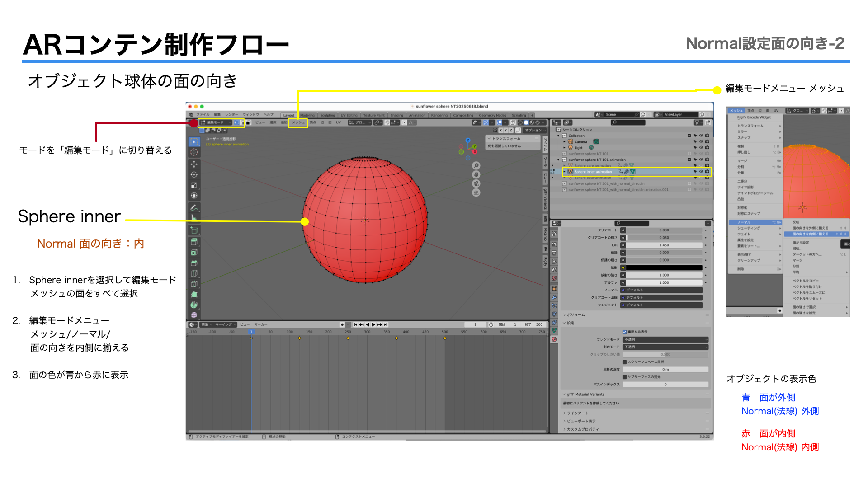Hide Sphere inner animation eye icon
This screenshot has height=488, width=868.
[x=701, y=172]
